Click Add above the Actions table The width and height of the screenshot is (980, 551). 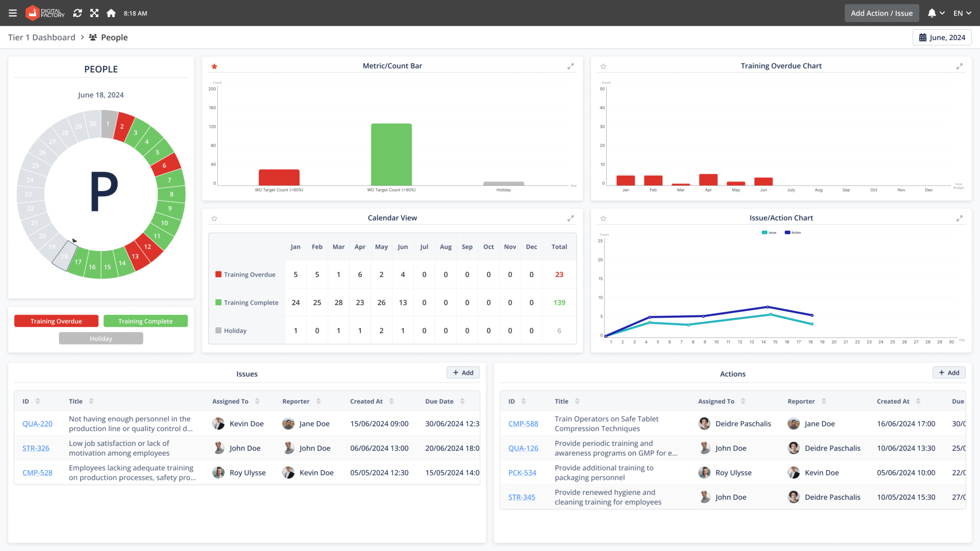coord(948,372)
